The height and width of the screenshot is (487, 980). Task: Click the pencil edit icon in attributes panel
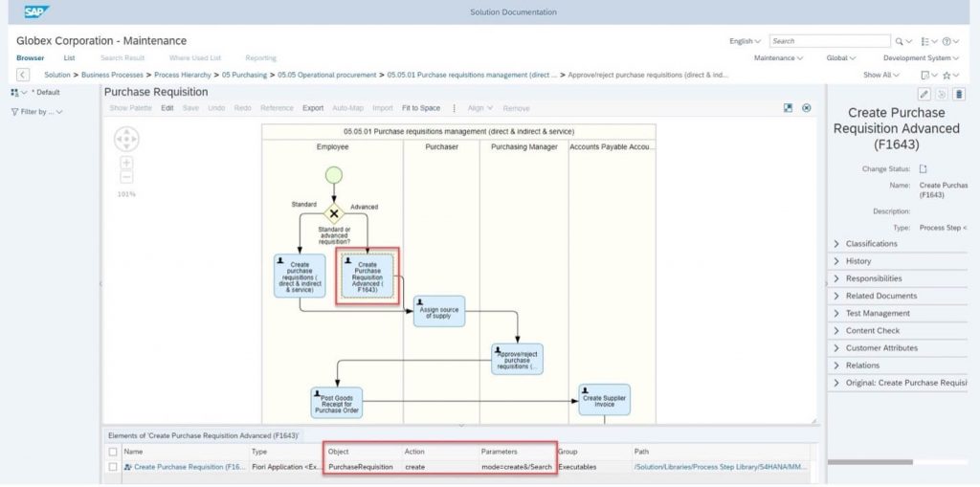click(924, 94)
